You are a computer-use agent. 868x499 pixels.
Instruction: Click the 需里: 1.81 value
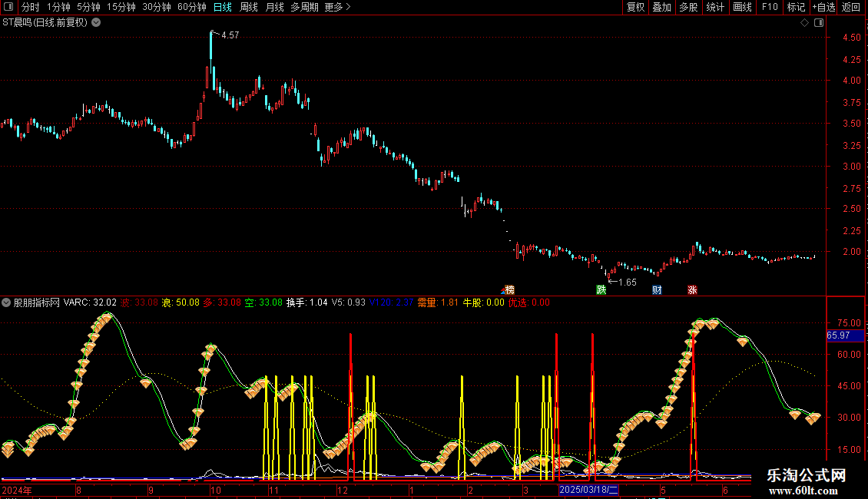click(438, 302)
